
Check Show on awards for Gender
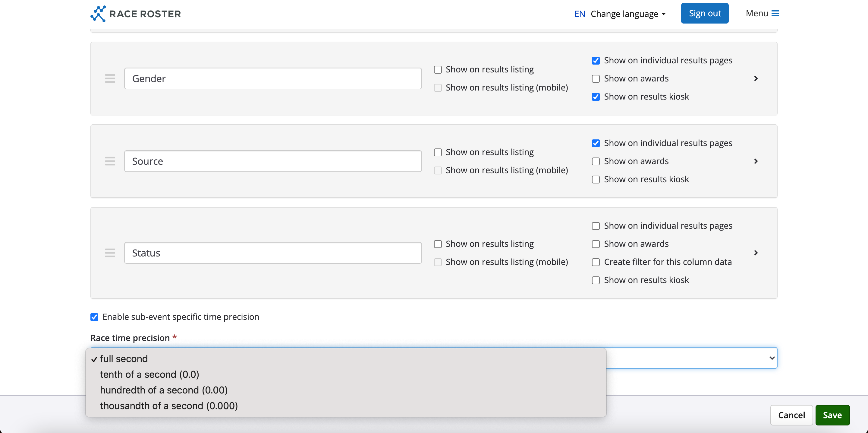596,79
